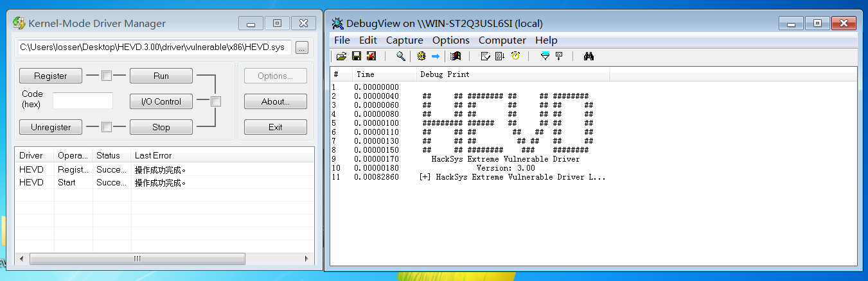
Task: Toggle capture with the magnifying glass icon
Action: [401, 56]
